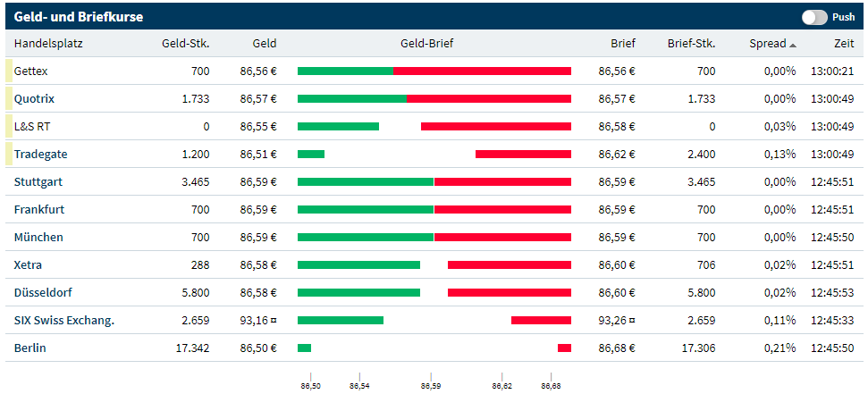Click the Spread column sort arrow
The height and width of the screenshot is (394, 868).
coord(793,44)
